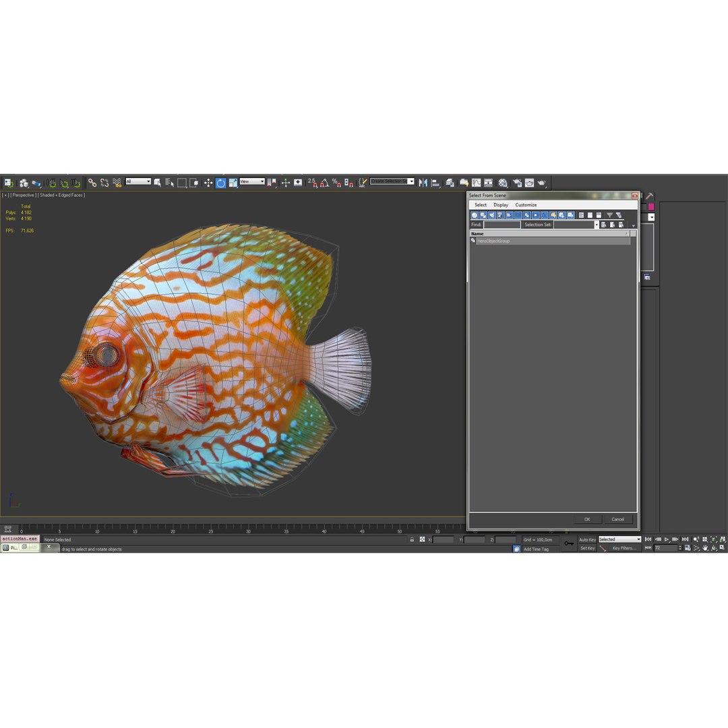Click the Mirror tool icon
The height and width of the screenshot is (728, 728).
[423, 183]
